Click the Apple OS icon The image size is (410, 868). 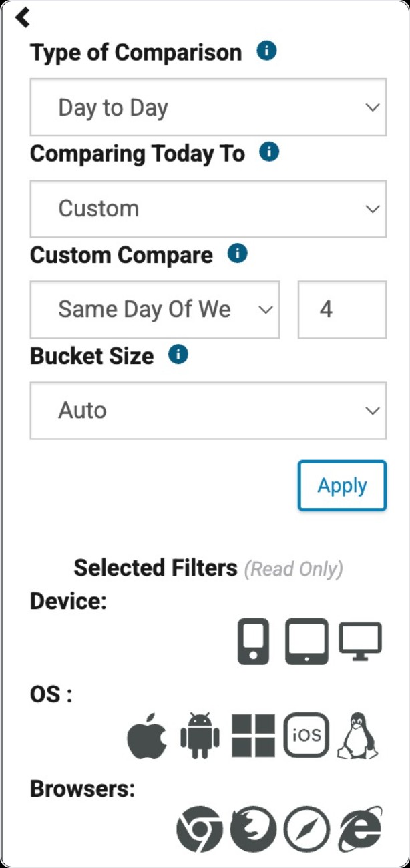coord(148,736)
